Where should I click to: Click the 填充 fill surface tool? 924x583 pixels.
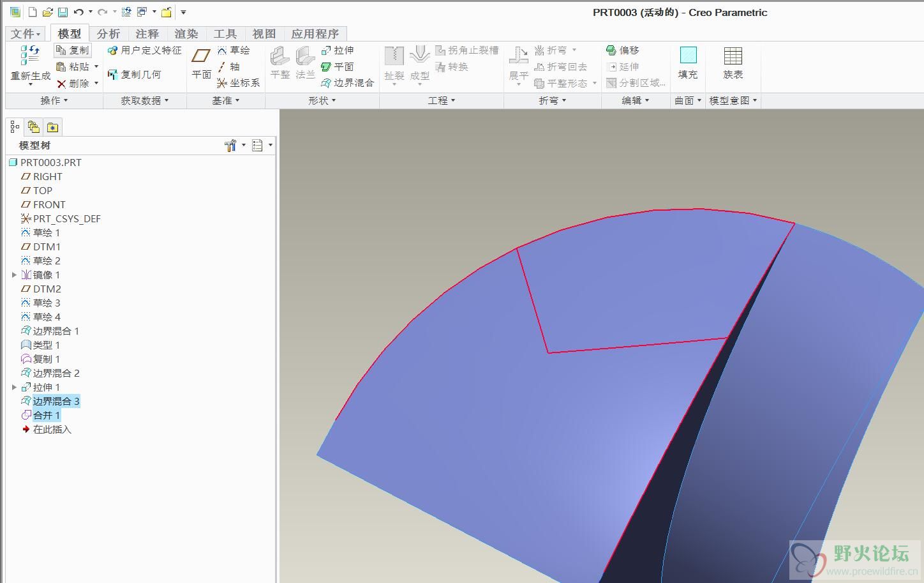pyautogui.click(x=688, y=63)
